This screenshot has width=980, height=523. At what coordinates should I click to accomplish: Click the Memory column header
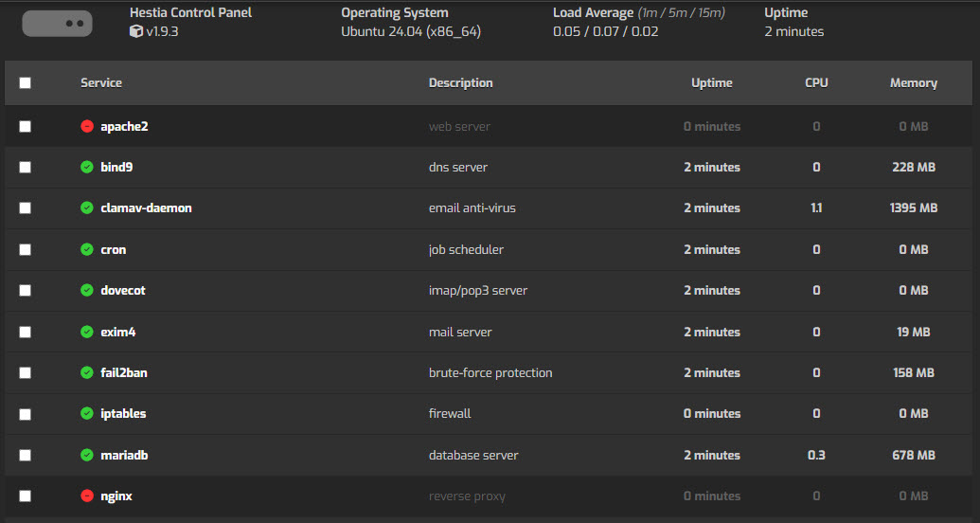[x=913, y=83]
